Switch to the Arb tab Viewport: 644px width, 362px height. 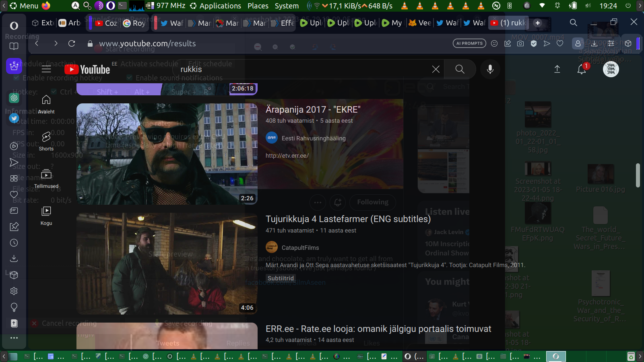(69, 23)
